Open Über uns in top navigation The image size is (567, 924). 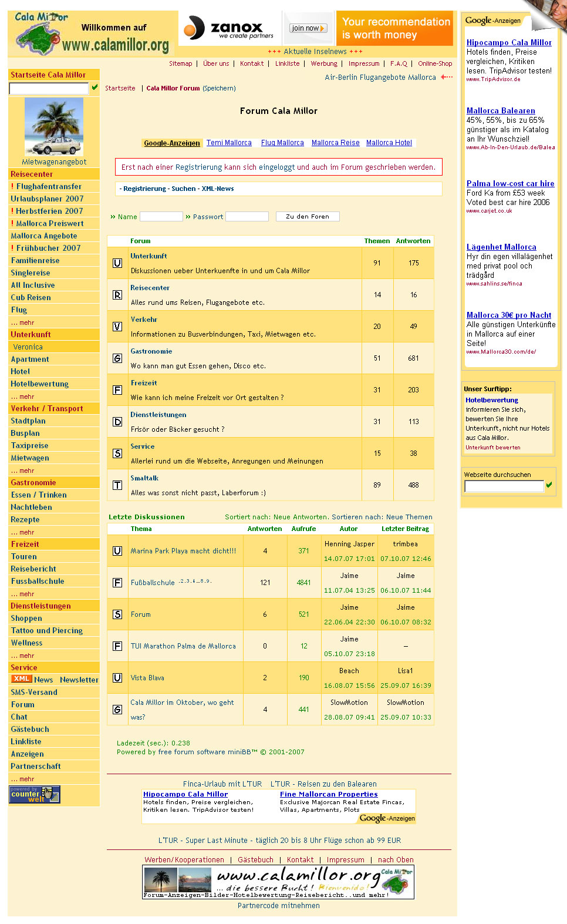coord(216,63)
